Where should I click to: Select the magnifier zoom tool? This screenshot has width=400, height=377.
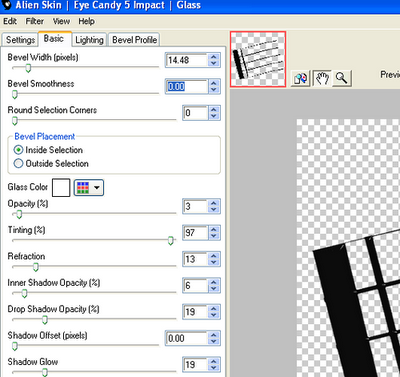click(342, 79)
